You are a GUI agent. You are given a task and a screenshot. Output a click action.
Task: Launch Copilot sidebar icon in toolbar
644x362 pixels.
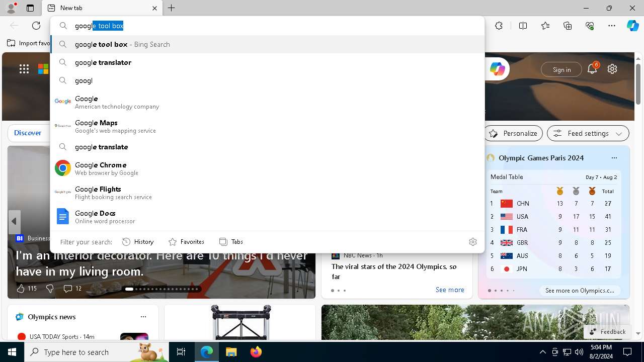[632, 26]
